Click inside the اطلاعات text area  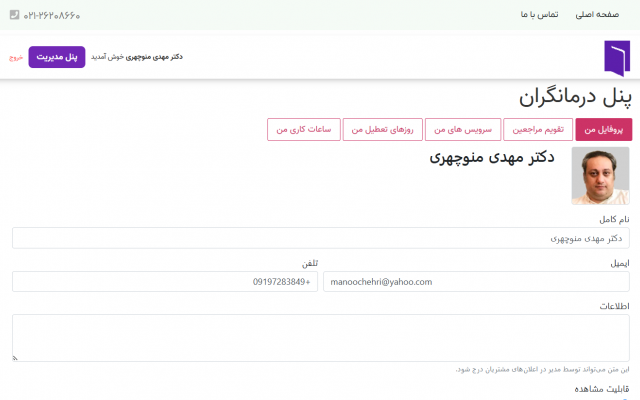pos(321,338)
